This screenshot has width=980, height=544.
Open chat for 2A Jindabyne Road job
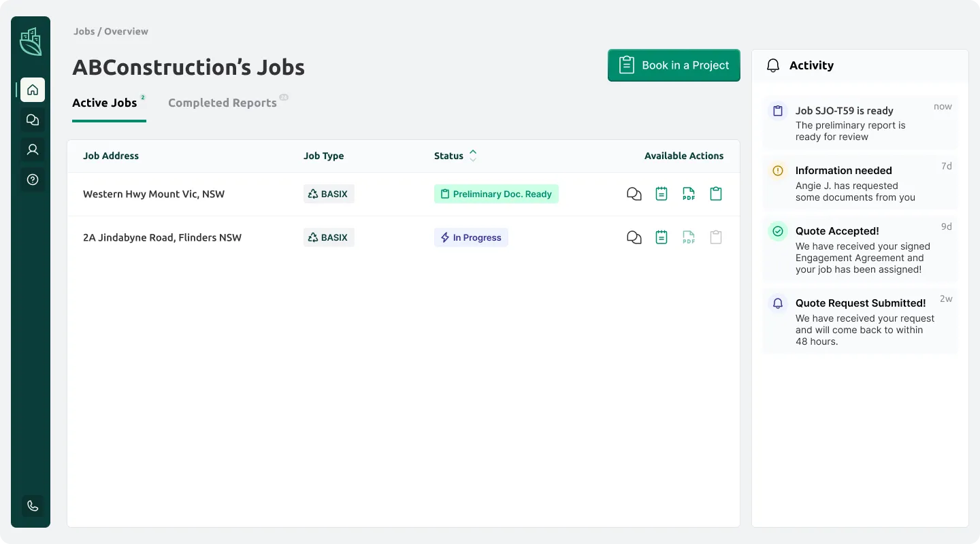pos(634,237)
